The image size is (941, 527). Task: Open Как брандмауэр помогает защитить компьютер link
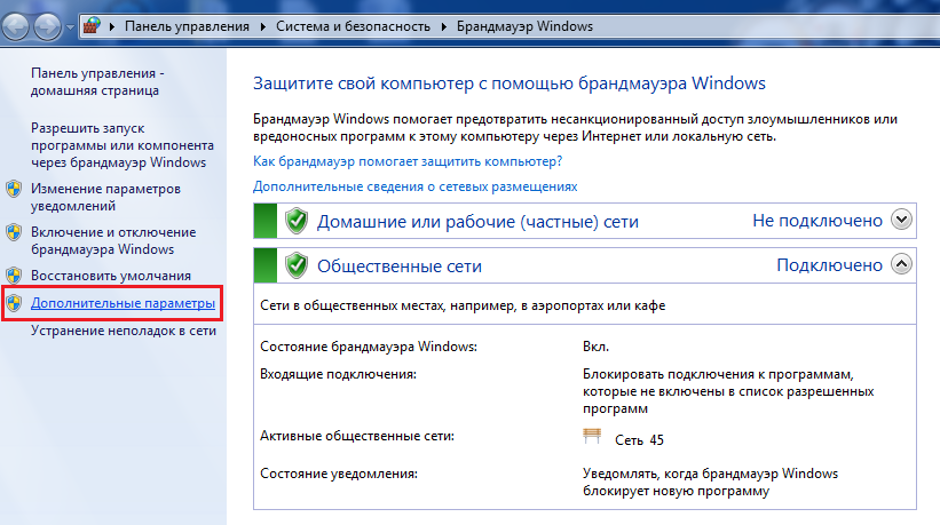407,160
